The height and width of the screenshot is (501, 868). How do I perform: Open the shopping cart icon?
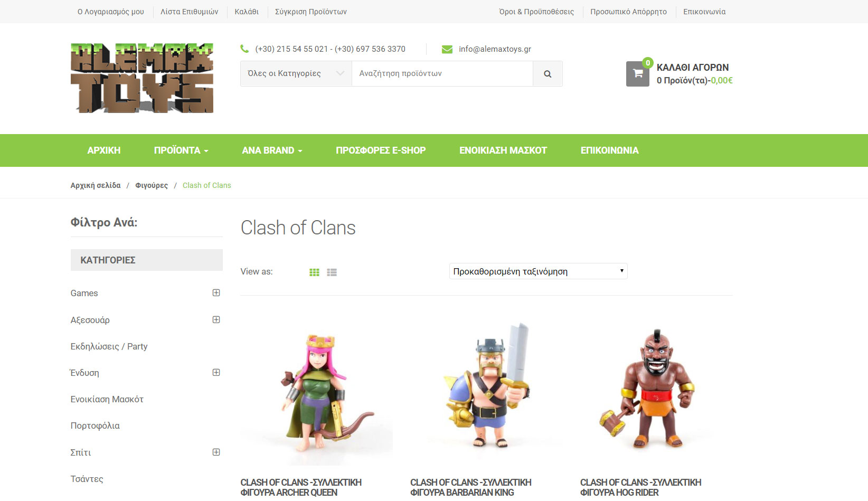(x=638, y=74)
